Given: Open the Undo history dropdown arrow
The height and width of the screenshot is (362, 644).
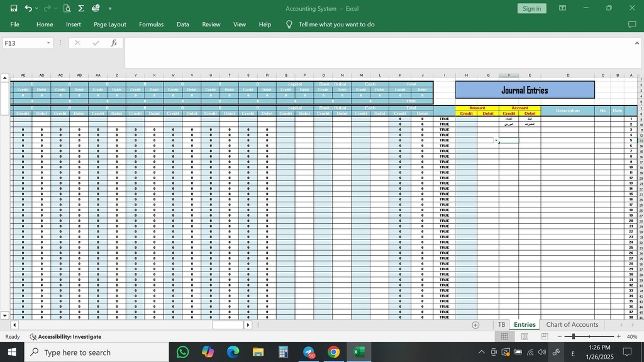Looking at the screenshot, I should coord(36,8).
